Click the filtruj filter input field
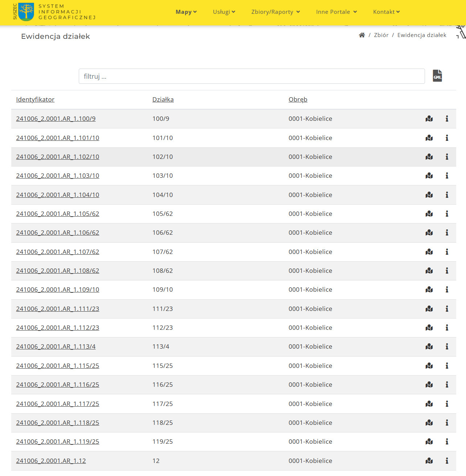Image resolution: width=466 pixels, height=476 pixels. 252,76
